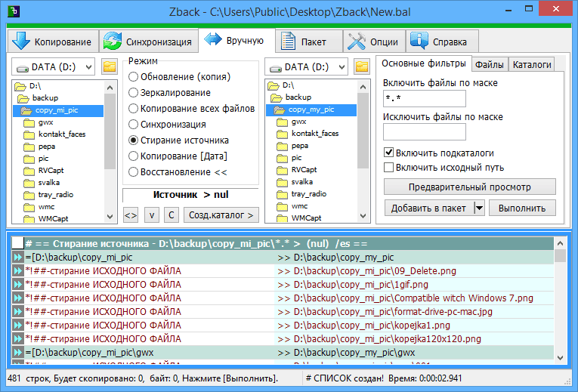Click the C button

click(171, 215)
